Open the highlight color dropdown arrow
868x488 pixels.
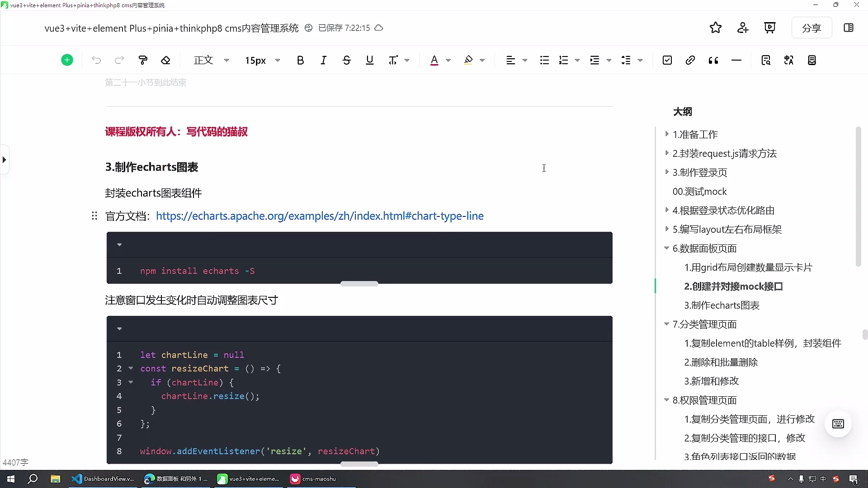pyautogui.click(x=482, y=60)
